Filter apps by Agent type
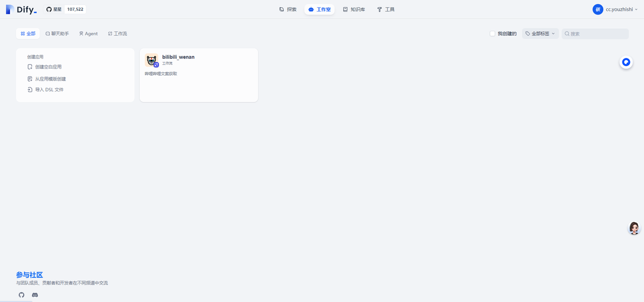This screenshot has height=302, width=644. coord(88,34)
